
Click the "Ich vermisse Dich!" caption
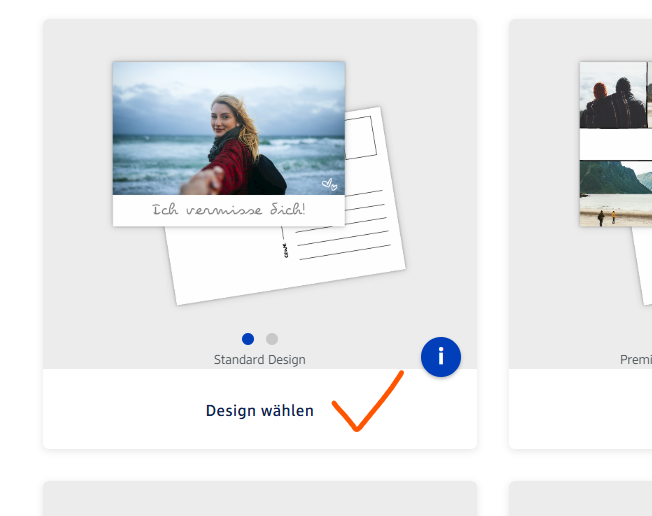pos(228,210)
